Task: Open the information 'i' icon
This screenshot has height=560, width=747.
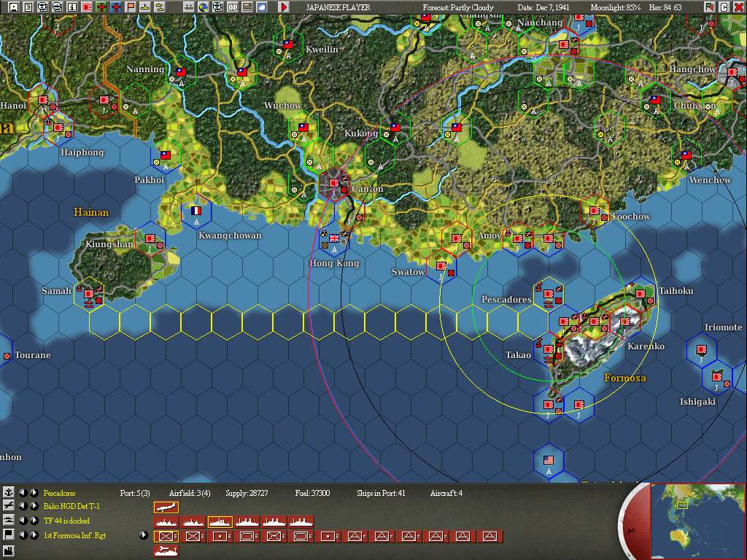Action: pos(72,7)
